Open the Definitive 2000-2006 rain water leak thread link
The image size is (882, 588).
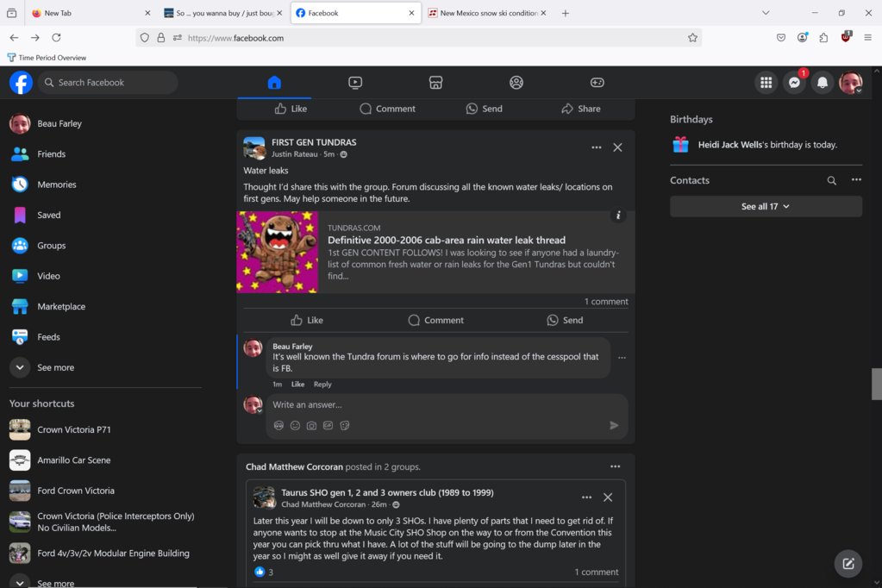[x=447, y=241]
